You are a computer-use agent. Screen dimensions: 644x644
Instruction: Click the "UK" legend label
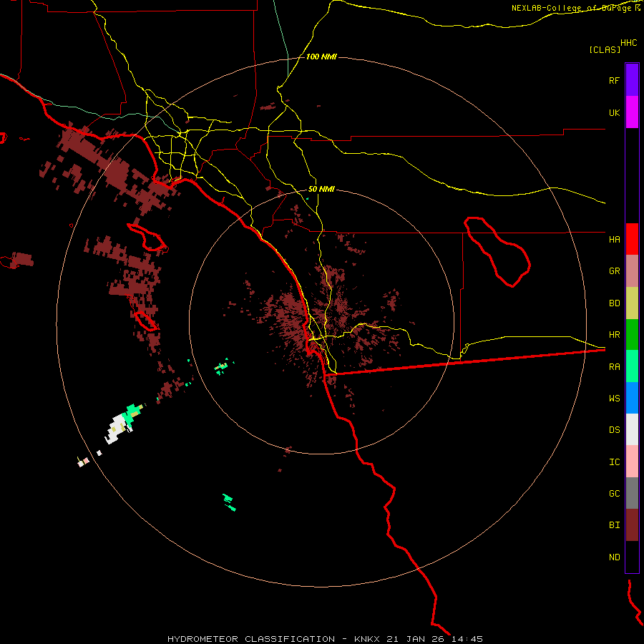pos(614,112)
